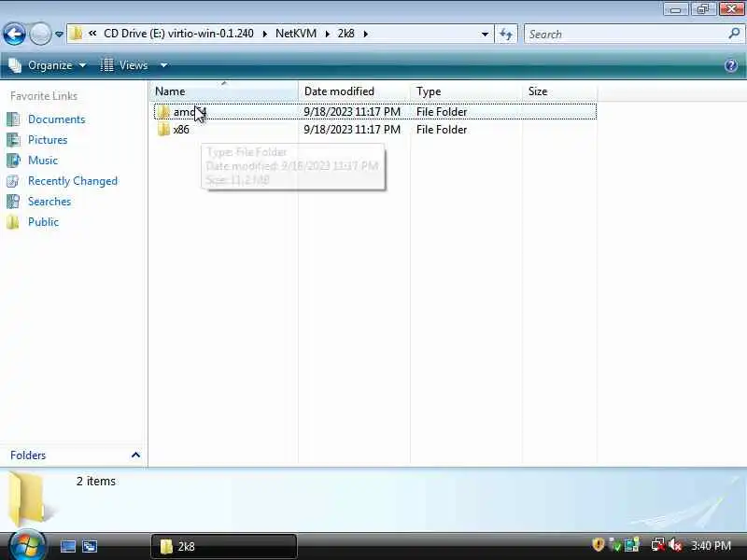Click x86 row's File Folder type
The image size is (747, 560).
[x=442, y=130]
